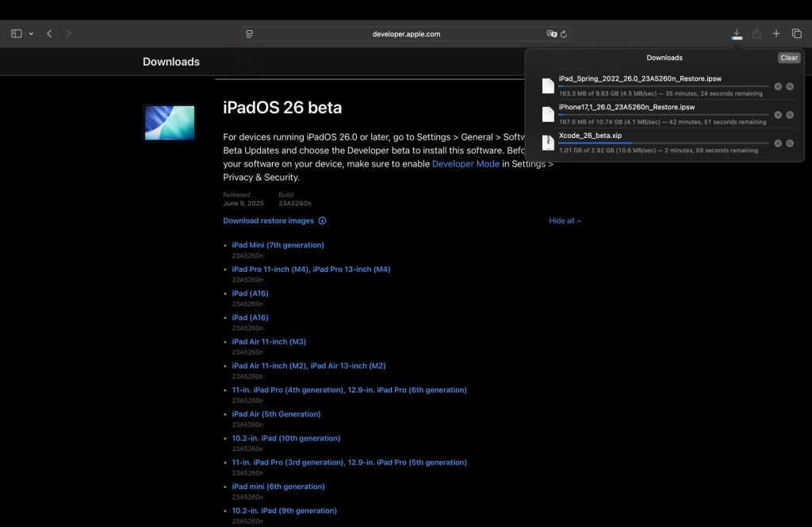This screenshot has height=527, width=812.
Task: Download iPad Mini (7th generation) restore image
Action: tap(278, 245)
